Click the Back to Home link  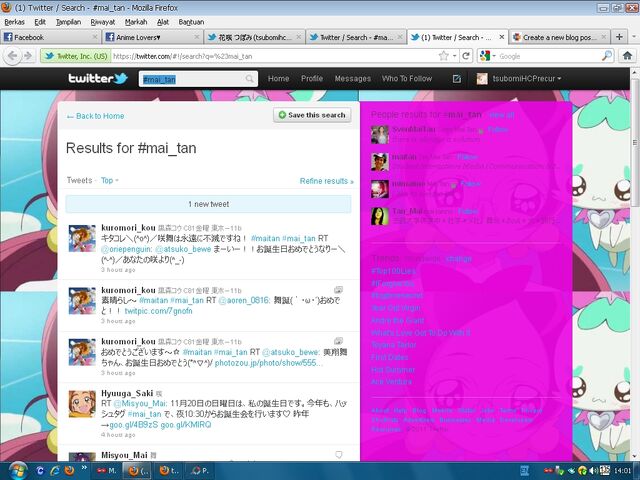(x=96, y=116)
